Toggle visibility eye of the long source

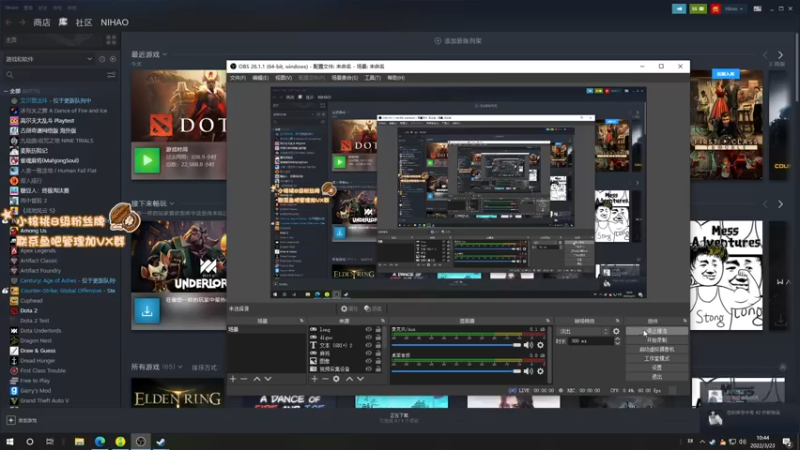(x=368, y=330)
